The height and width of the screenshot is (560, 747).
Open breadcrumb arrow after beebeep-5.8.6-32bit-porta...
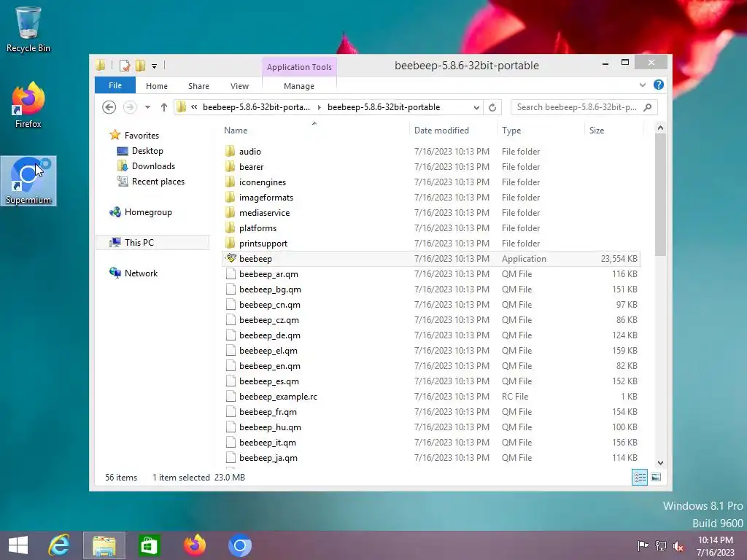pos(319,107)
